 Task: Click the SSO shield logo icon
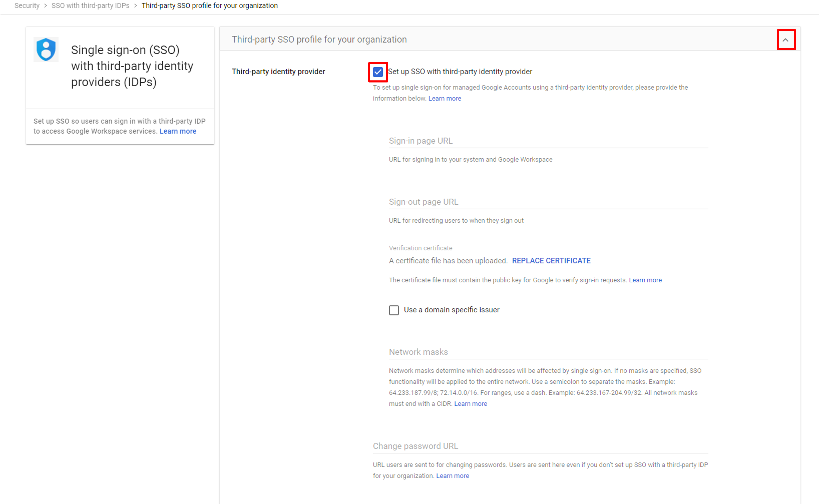[x=46, y=49]
